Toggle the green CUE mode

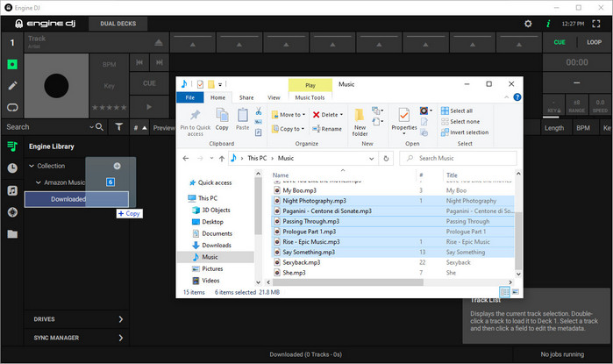(x=560, y=42)
